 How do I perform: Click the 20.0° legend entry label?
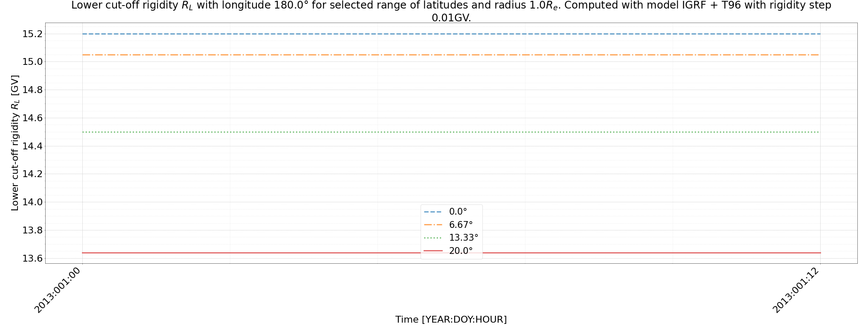click(x=461, y=251)
